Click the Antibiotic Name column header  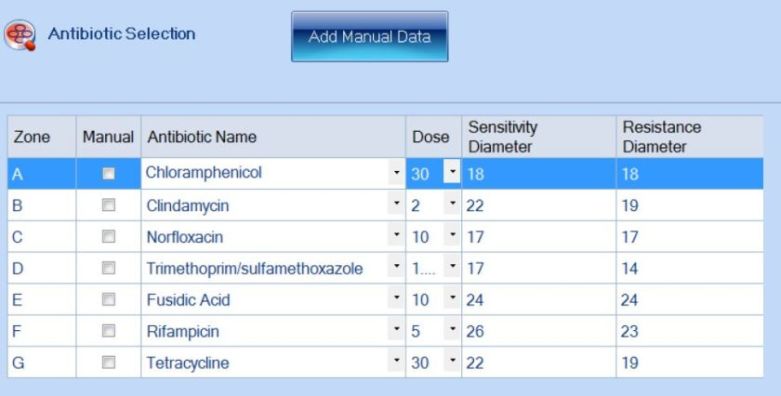tap(273, 137)
